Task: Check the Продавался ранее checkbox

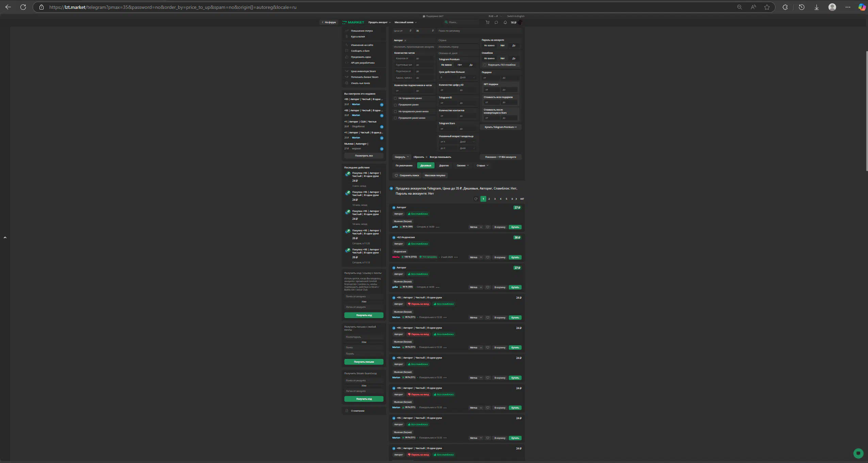Action: (395, 105)
